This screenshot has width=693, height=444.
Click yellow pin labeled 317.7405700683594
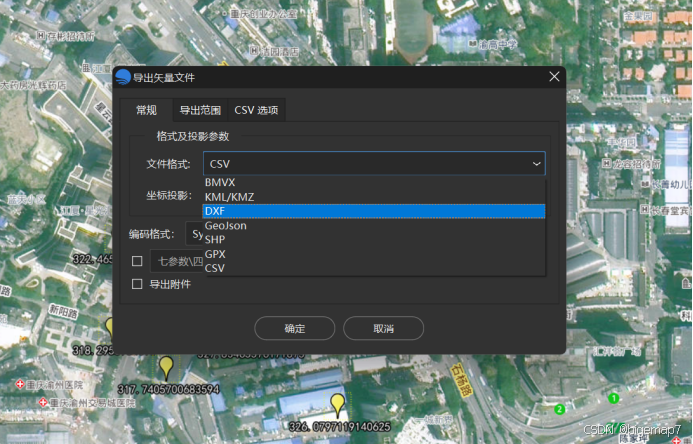tap(166, 368)
